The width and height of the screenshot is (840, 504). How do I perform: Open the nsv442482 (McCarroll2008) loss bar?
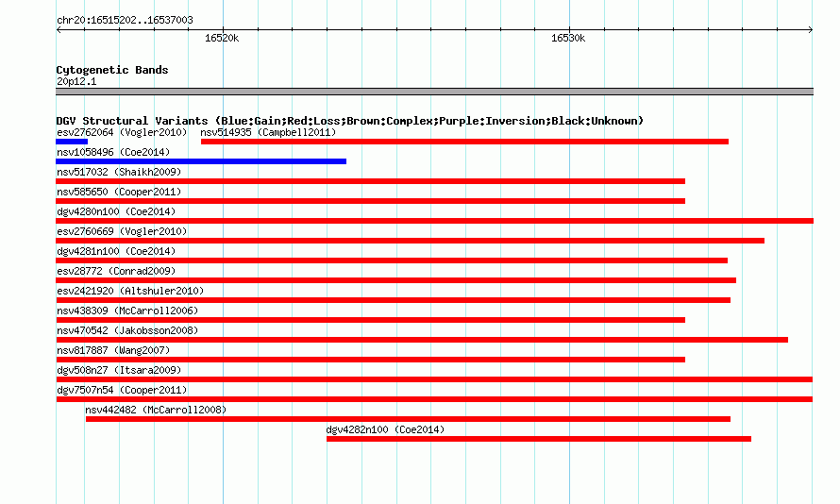409,419
